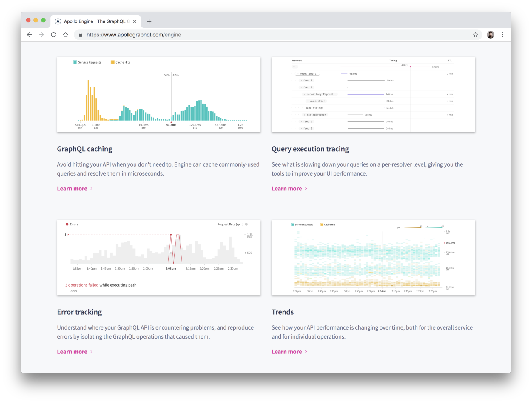The width and height of the screenshot is (532, 403).
Task: Learn more about Trends
Action: (289, 352)
